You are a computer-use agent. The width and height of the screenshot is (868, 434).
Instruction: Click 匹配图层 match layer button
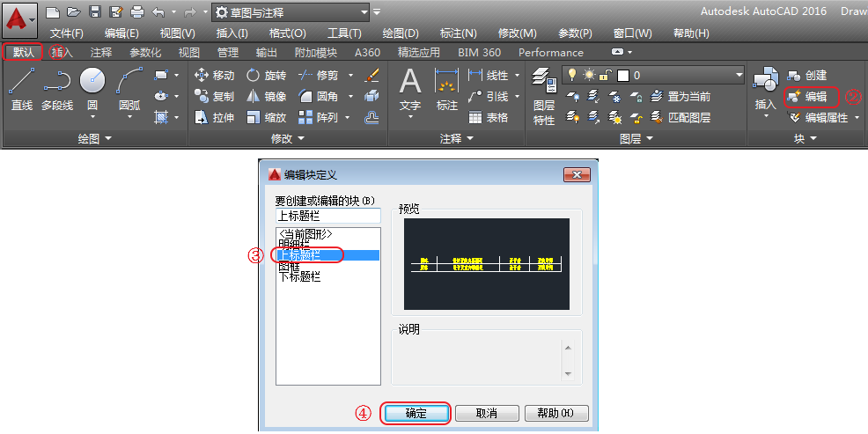pos(680,117)
